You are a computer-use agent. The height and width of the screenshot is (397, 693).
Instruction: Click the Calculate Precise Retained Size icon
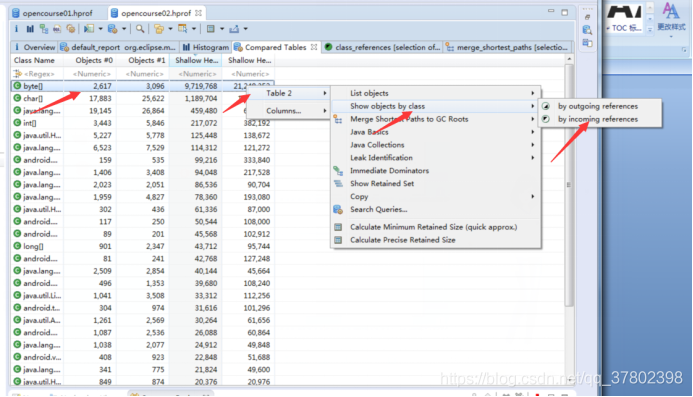click(x=338, y=240)
